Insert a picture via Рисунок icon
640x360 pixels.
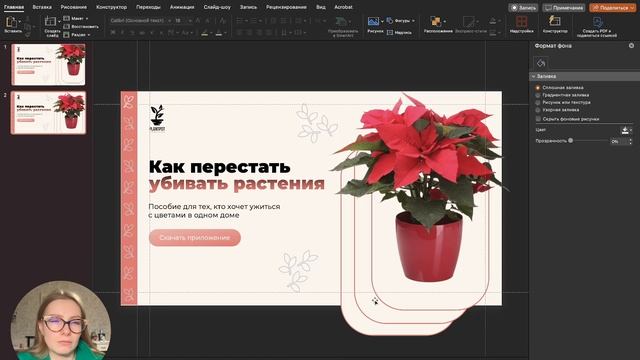pyautogui.click(x=373, y=21)
